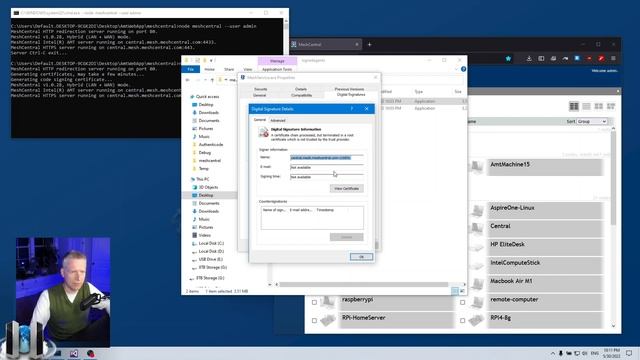Select fourth MeshCentral device view icon
Viewport: 640px width, 360px height.
pyautogui.click(x=611, y=106)
